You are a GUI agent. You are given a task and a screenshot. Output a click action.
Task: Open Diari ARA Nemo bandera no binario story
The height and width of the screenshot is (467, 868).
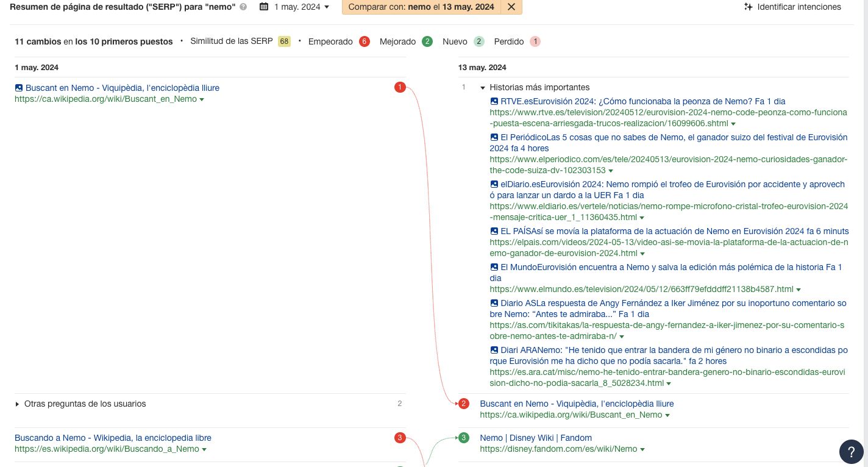(669, 355)
